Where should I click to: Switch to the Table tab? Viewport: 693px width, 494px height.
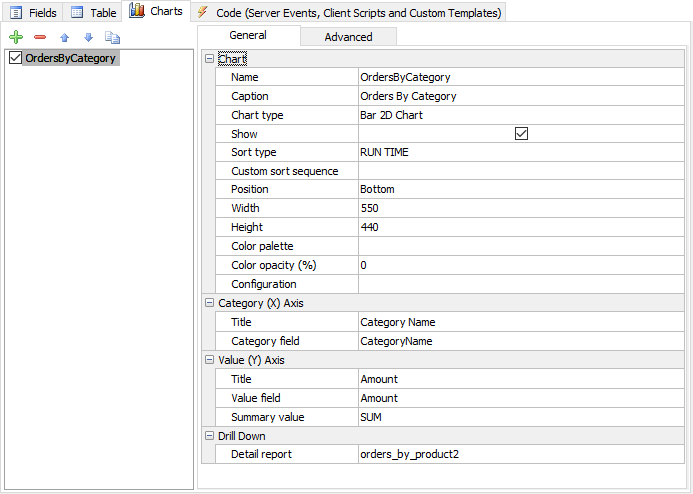coord(93,13)
